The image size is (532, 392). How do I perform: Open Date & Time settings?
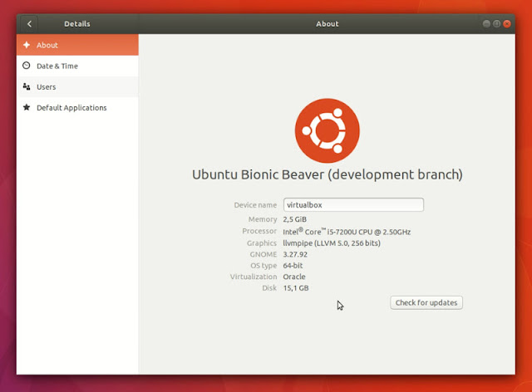[77, 66]
